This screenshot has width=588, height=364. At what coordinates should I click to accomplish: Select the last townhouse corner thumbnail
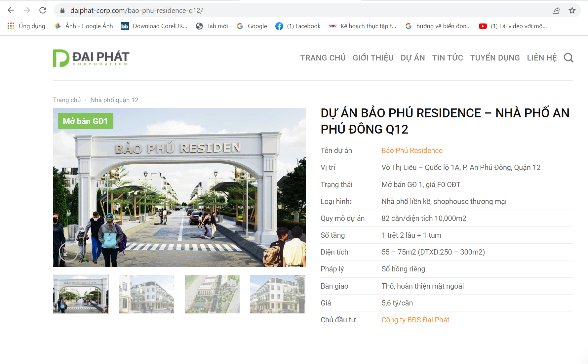tap(278, 294)
